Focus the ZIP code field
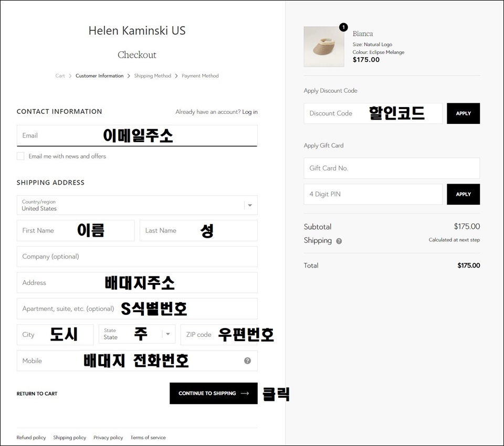Screen dimensions: 504x446 pos(219,335)
